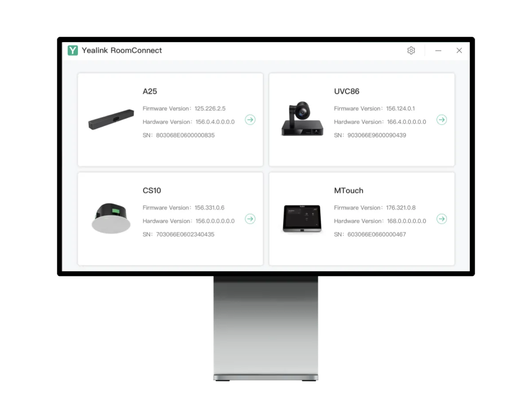The image size is (532, 404).
Task: Click UVC86 hardware version 166.4.0.0.0.0.0
Action: pyautogui.click(x=407, y=122)
